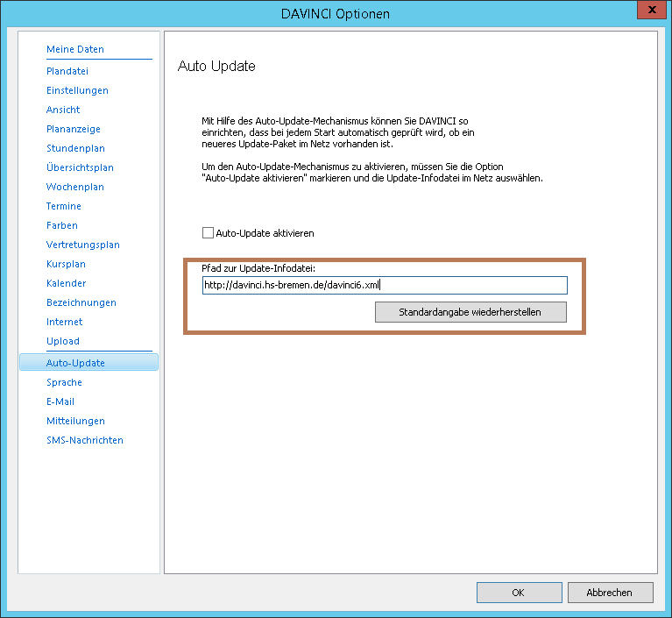Go to Einstellungen options page

pyautogui.click(x=77, y=90)
